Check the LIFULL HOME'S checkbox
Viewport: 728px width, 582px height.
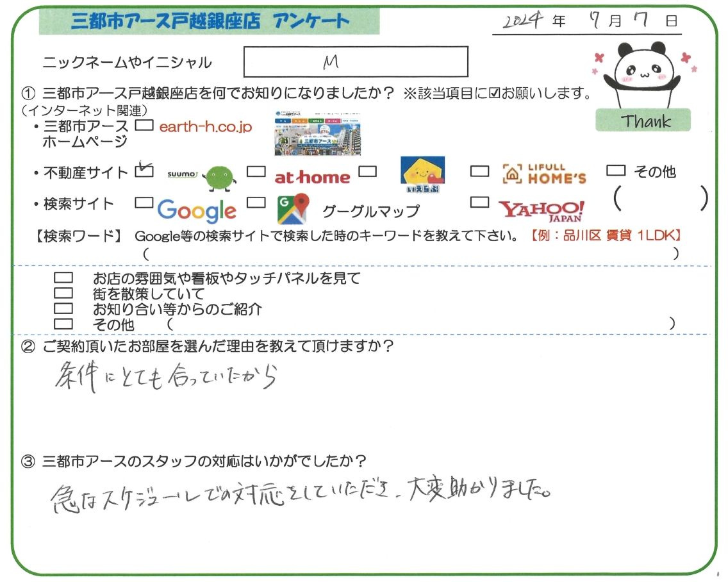tap(479, 171)
